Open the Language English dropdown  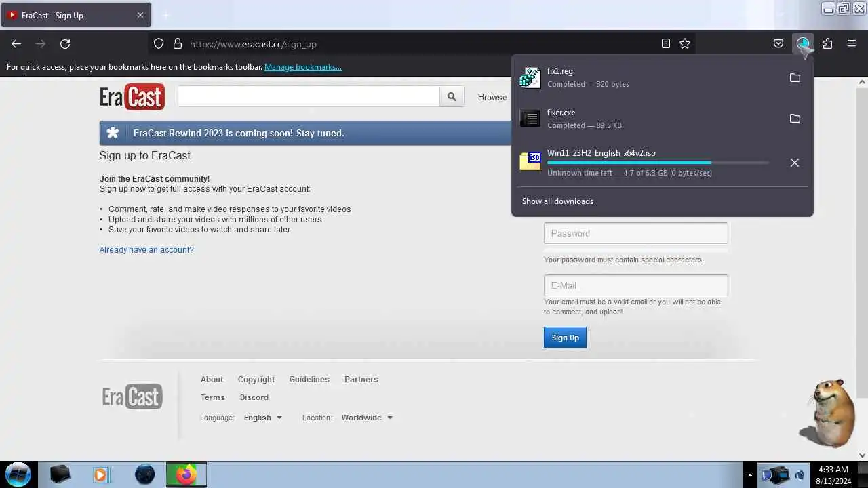(x=262, y=418)
